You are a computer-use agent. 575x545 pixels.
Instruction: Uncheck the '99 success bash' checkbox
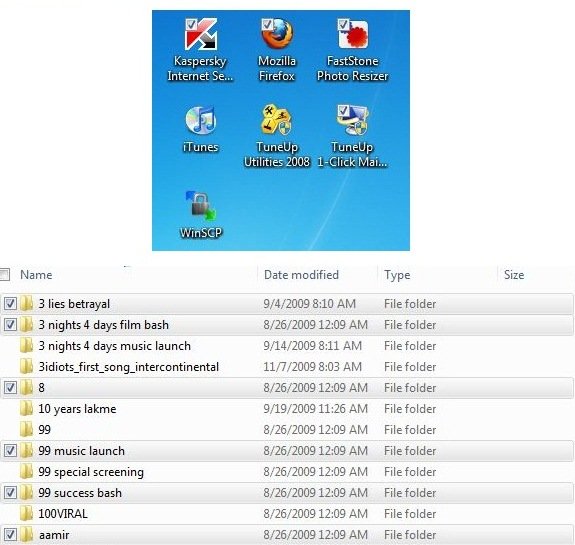click(x=10, y=493)
